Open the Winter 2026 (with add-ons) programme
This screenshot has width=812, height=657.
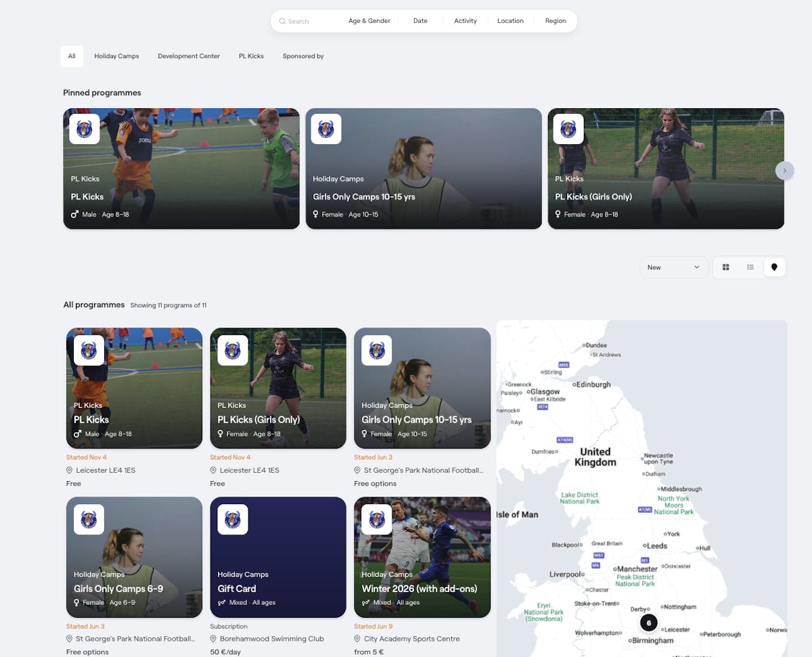tap(422, 557)
